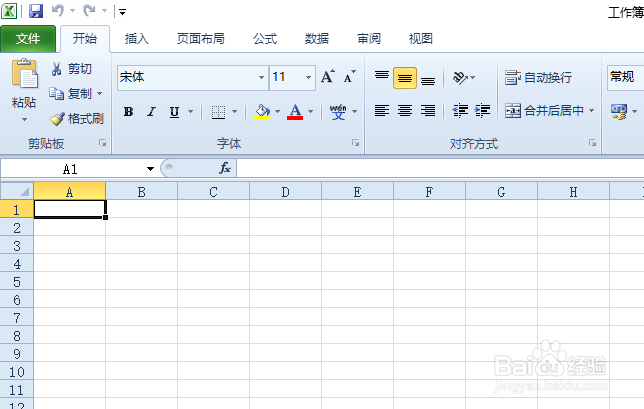Select column header D
The image size is (644, 409).
[285, 191]
